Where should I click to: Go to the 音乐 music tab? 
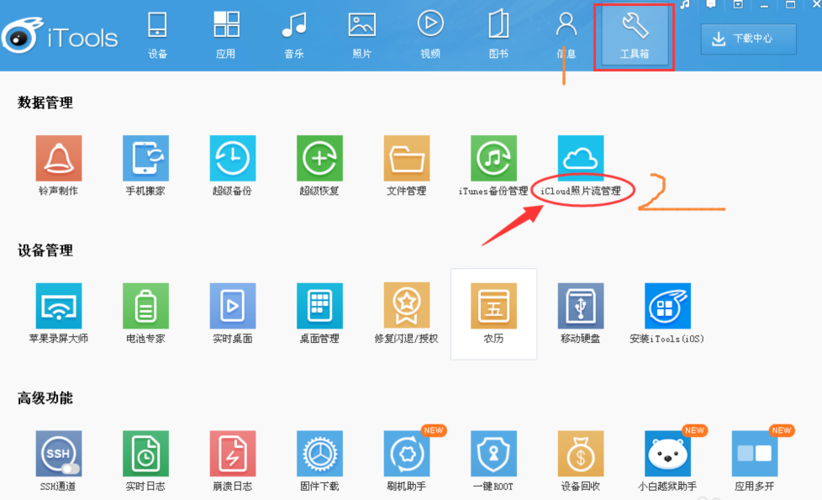(294, 35)
